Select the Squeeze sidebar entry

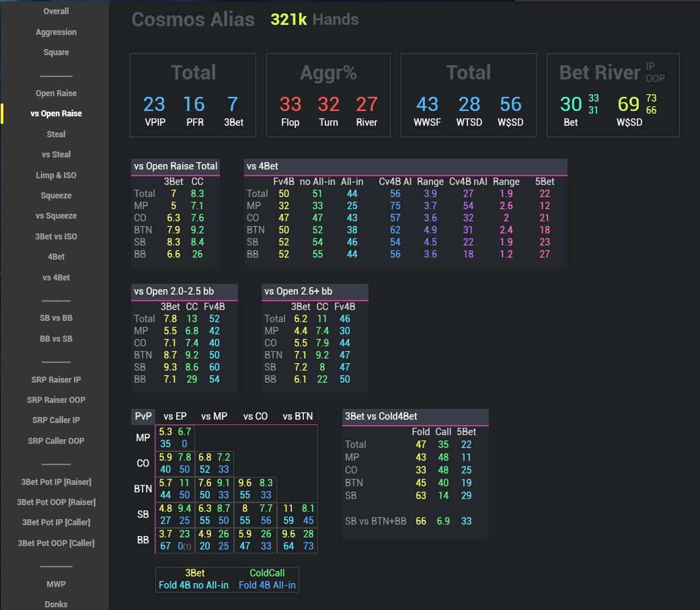[x=56, y=195]
